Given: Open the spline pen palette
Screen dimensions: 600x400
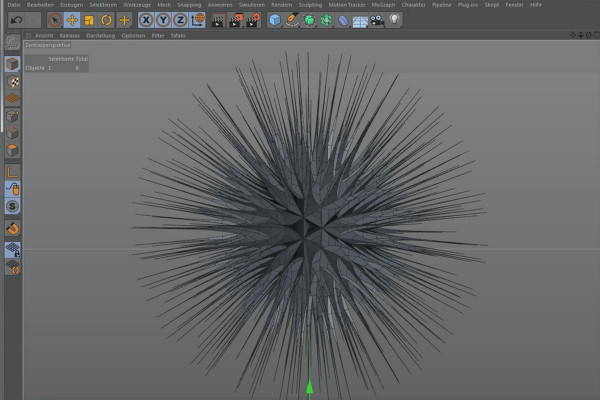Looking at the screenshot, I should pos(292,20).
